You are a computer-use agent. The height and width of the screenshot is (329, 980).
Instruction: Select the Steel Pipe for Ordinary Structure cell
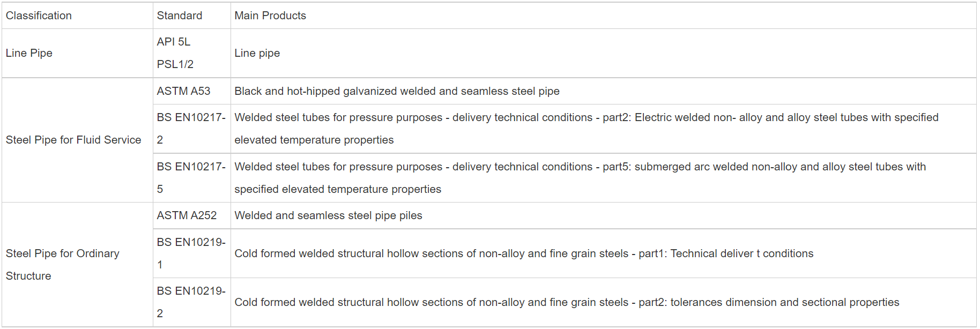[x=63, y=264]
